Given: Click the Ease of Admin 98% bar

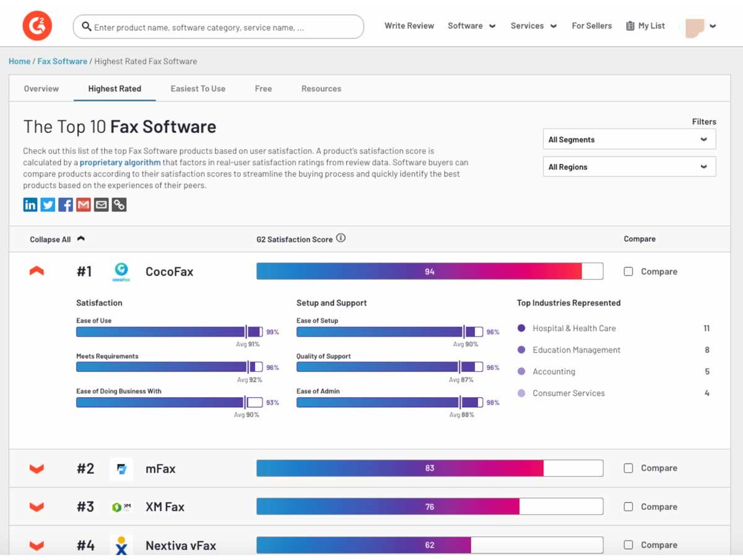Looking at the screenshot, I should [389, 402].
